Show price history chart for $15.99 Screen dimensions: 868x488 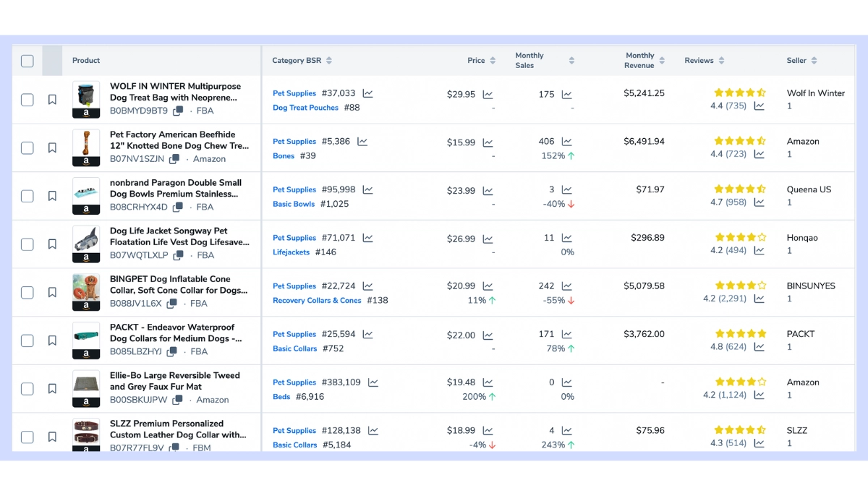[x=488, y=142]
